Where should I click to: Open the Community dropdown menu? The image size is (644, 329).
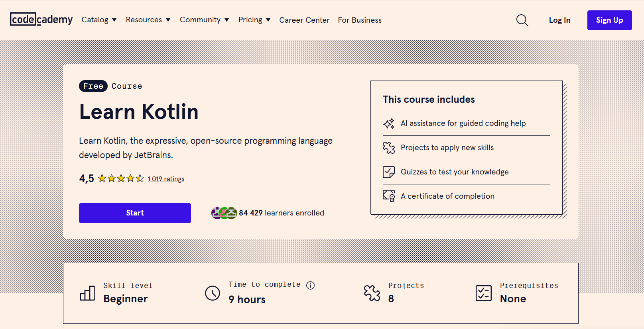coord(204,20)
